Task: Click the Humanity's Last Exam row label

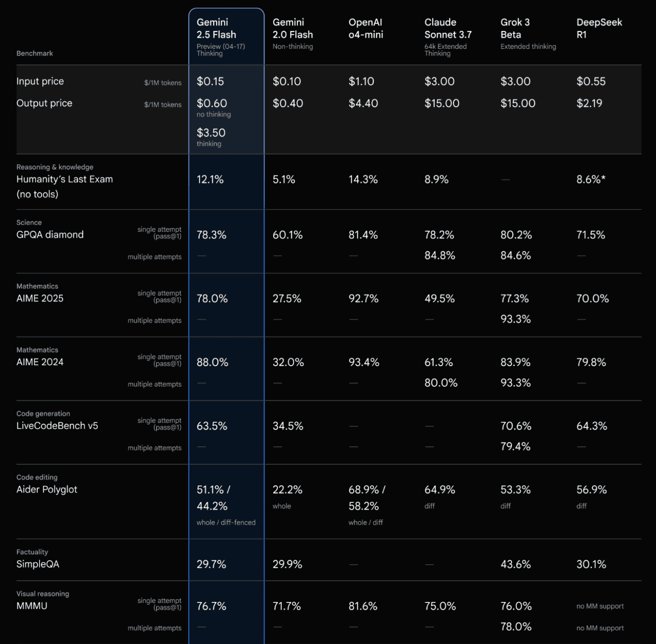Action: 64,186
